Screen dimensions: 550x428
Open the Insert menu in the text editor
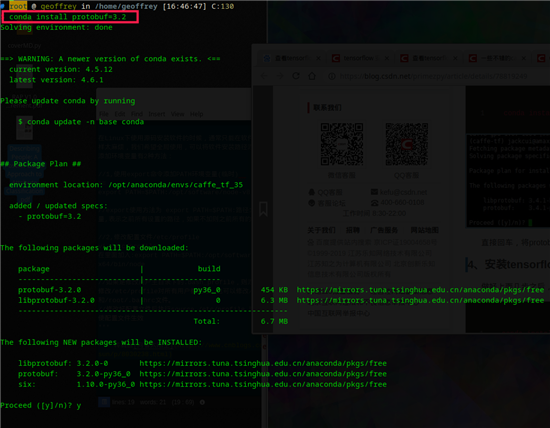pos(157,114)
